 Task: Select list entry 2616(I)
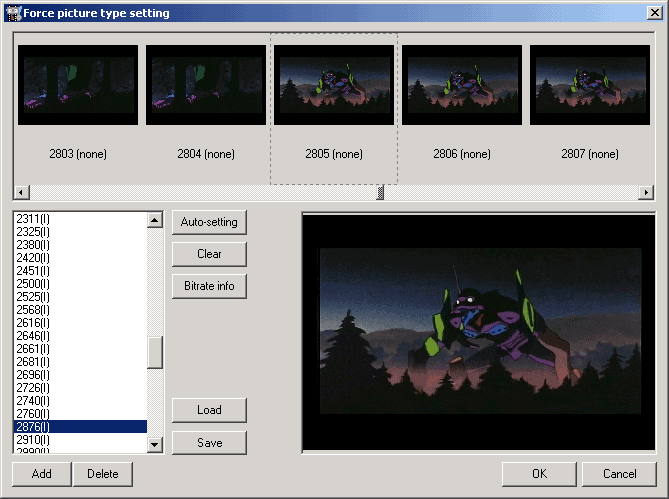click(80, 323)
